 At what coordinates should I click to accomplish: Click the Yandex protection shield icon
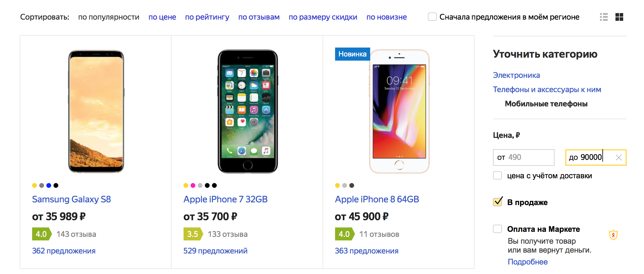tap(614, 235)
